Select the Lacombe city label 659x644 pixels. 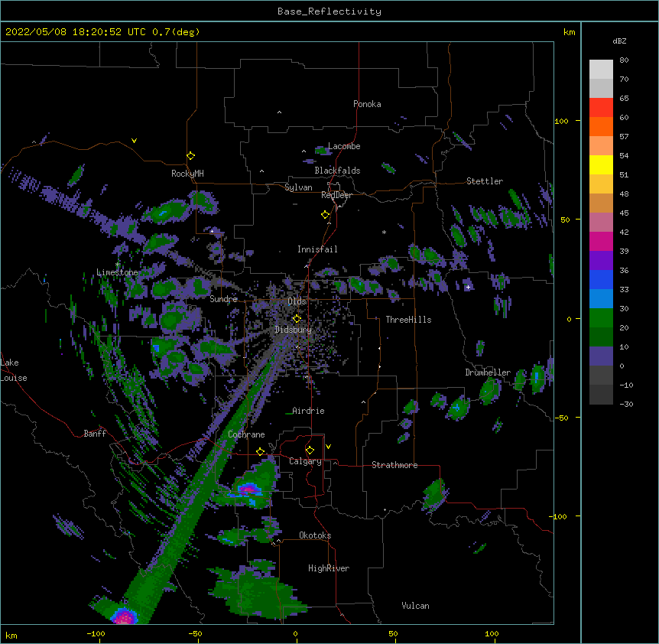[344, 146]
